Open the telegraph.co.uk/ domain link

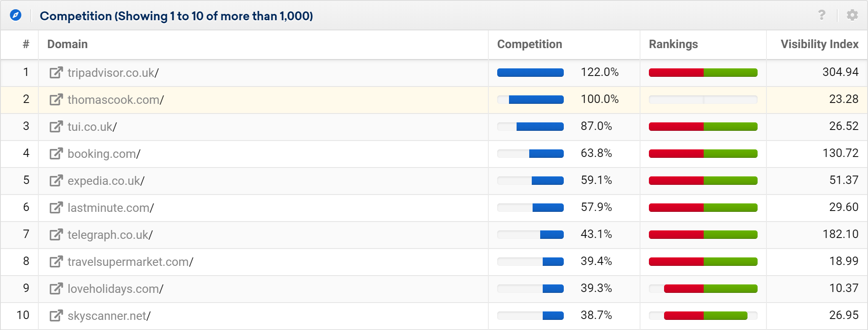(110, 235)
